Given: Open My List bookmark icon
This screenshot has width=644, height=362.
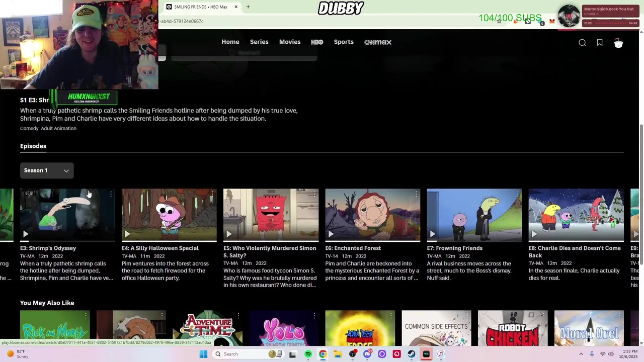Looking at the screenshot, I should (x=600, y=43).
